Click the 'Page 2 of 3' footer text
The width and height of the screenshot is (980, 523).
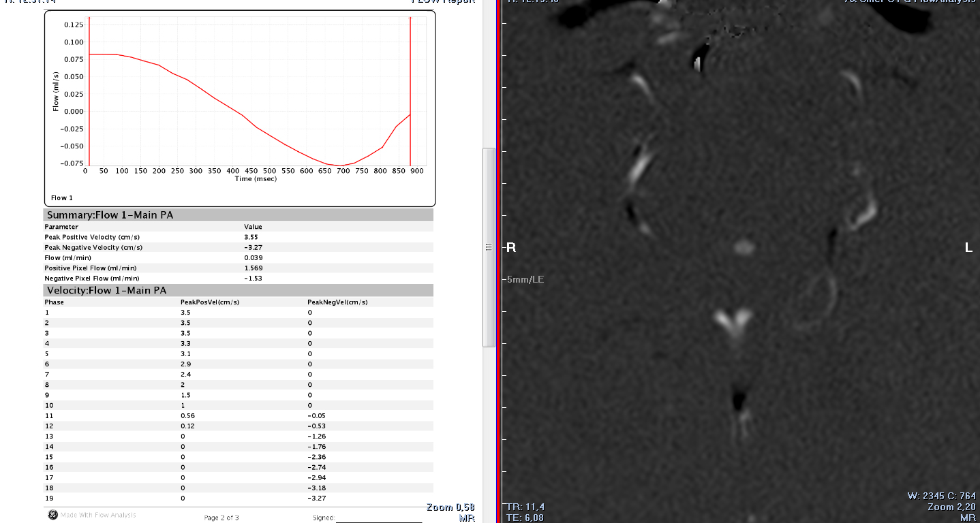(x=221, y=518)
